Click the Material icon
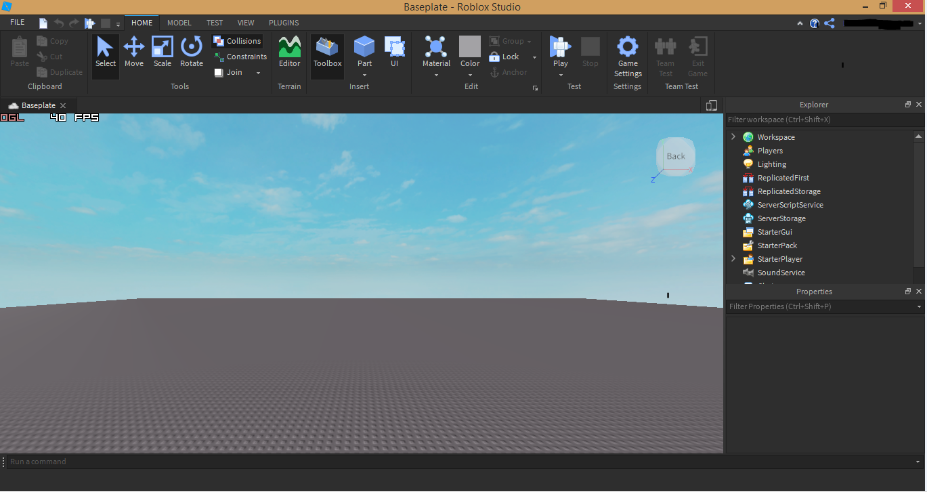 pyautogui.click(x=436, y=47)
